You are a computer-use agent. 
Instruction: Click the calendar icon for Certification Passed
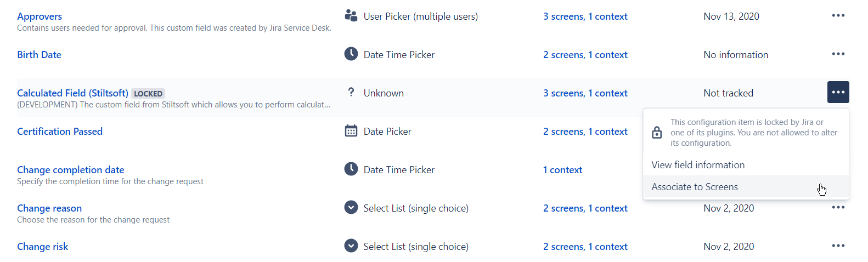tap(351, 131)
